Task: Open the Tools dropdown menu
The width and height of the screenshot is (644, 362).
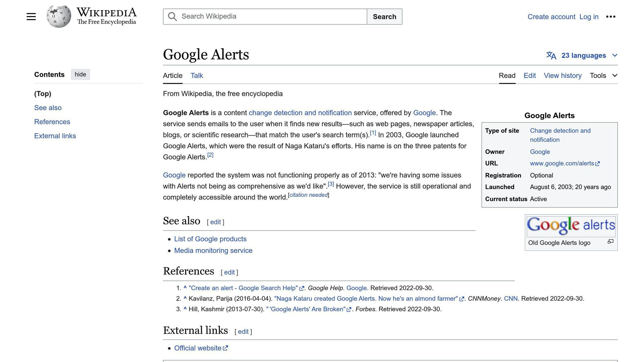Action: click(x=603, y=76)
